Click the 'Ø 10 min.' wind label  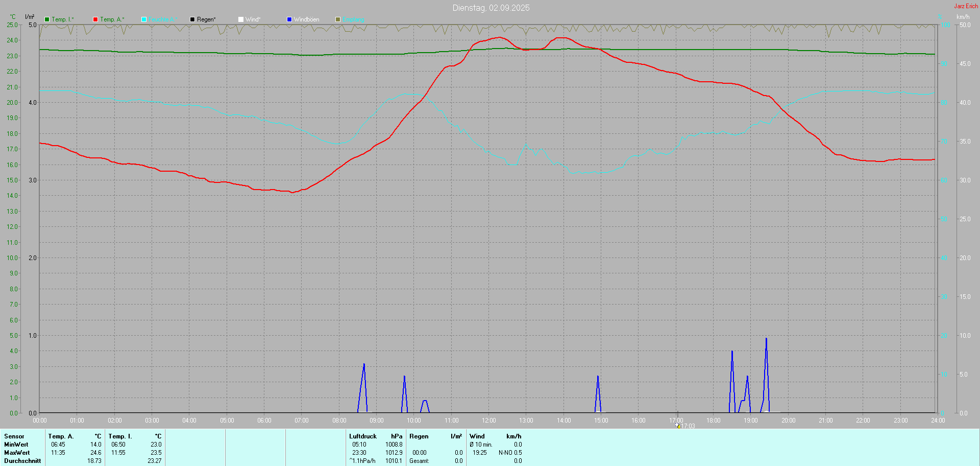coord(481,445)
